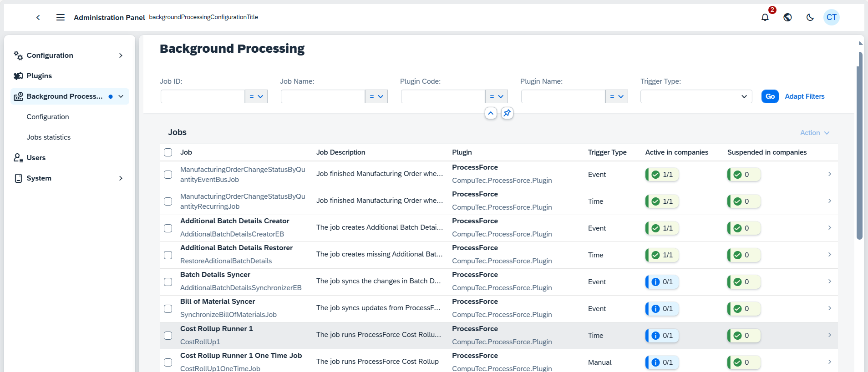Focus the Job Name input field
The image size is (868, 372).
click(323, 96)
